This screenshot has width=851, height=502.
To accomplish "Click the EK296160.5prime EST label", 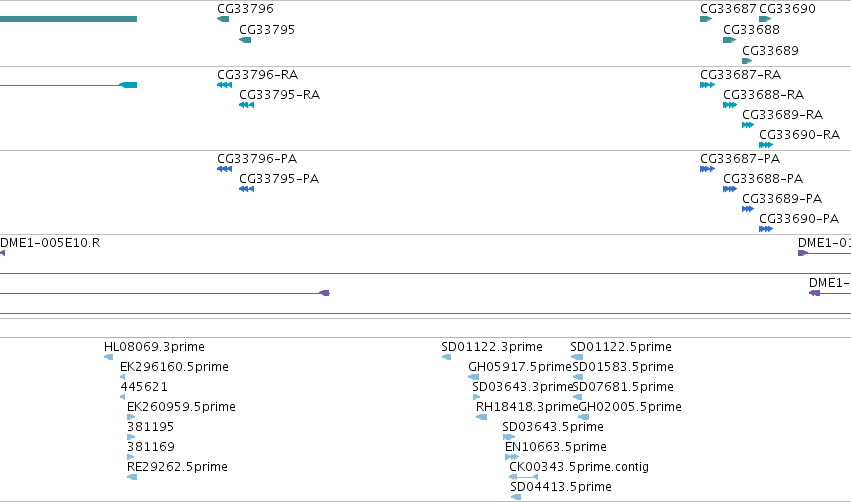I will point(174,367).
